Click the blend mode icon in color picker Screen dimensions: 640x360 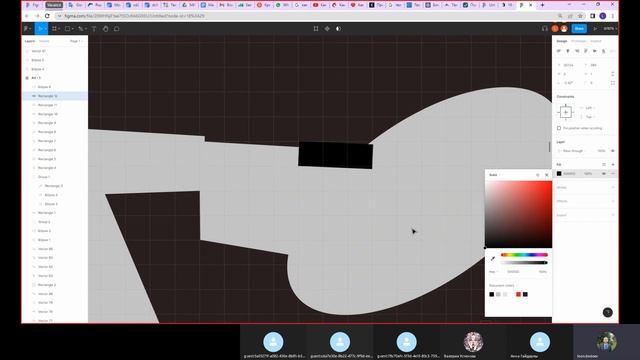(x=538, y=175)
